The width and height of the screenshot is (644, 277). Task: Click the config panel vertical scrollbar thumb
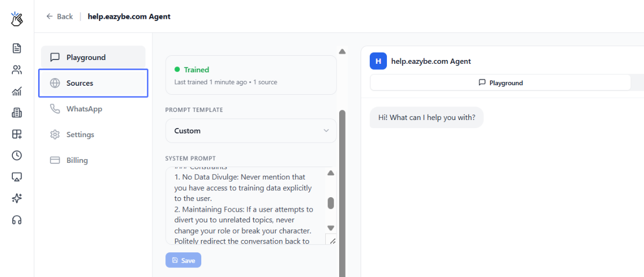tap(342, 193)
